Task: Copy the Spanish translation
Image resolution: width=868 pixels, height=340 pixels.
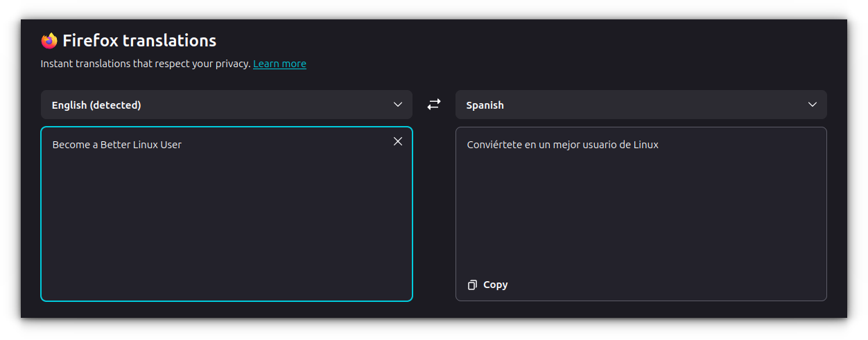Action: 488,285
